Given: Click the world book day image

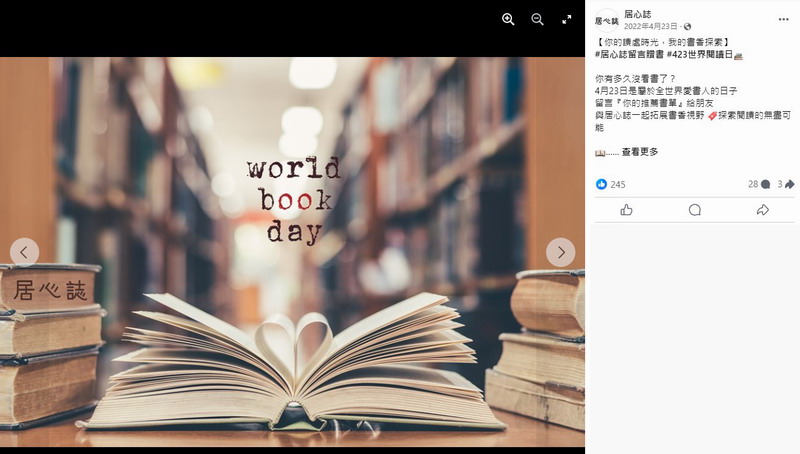Looking at the screenshot, I should (x=292, y=252).
